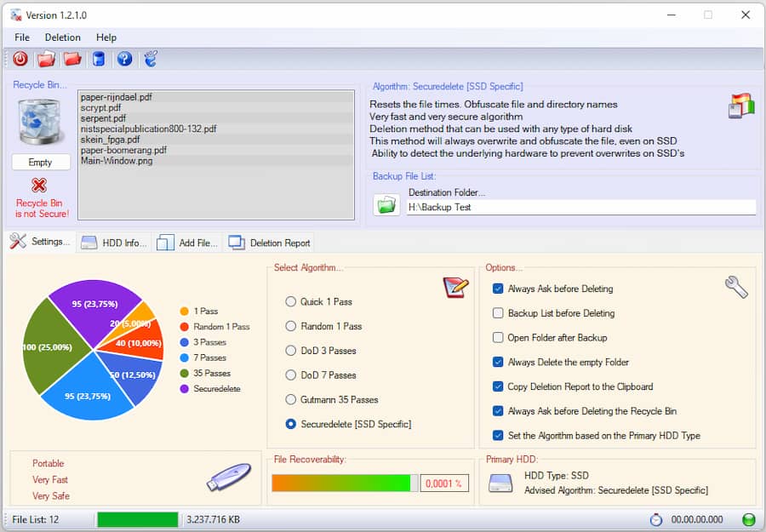Click the red power icon in toolbar
Screen dimensions: 766x532
pos(20,59)
